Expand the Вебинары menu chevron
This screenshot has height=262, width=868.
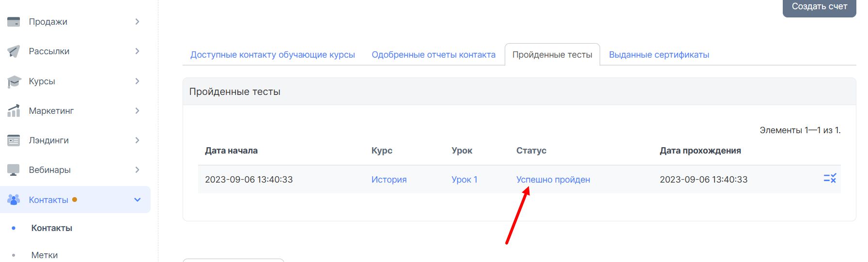coord(137,170)
